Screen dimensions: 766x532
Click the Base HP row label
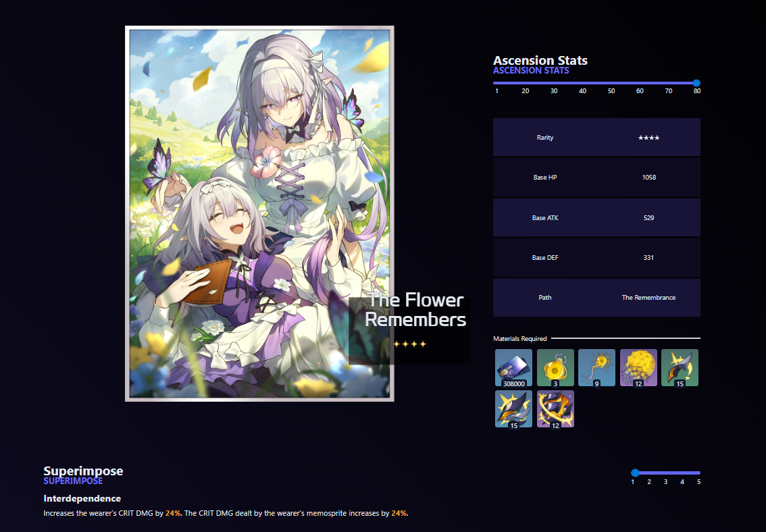click(x=545, y=177)
